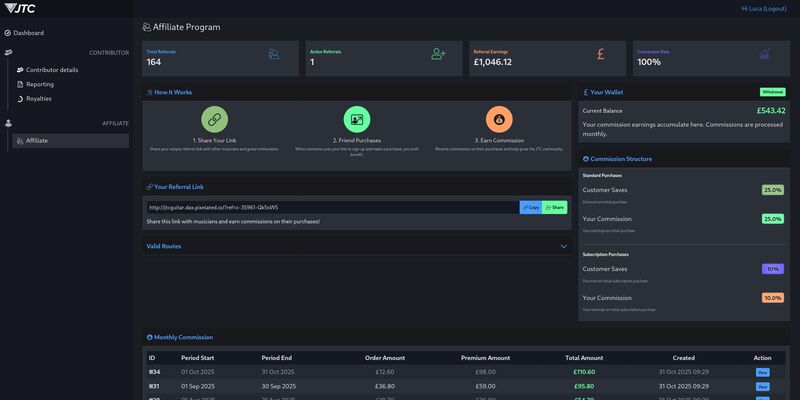Click the Conversion Rate chart icon
Screen dimensions: 800x400
click(x=764, y=55)
